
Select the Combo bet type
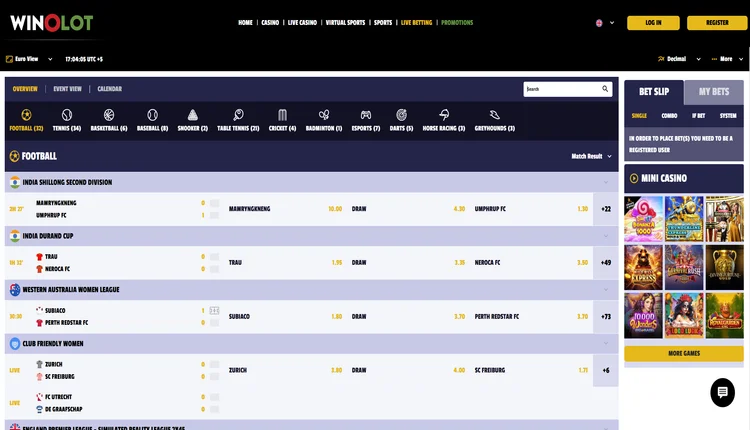pyautogui.click(x=669, y=116)
